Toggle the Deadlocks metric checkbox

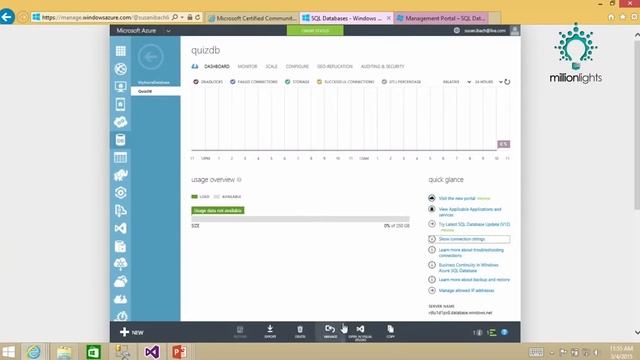coord(196,82)
